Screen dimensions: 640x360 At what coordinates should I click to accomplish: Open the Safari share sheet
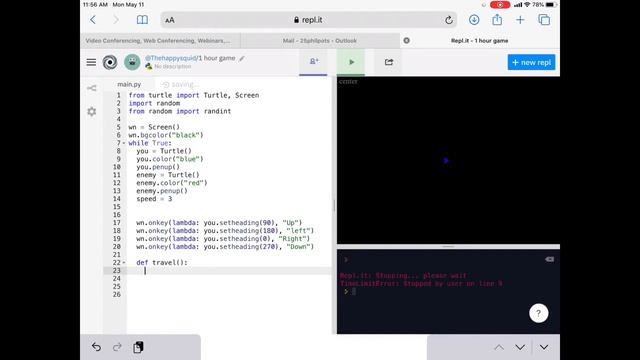click(x=497, y=20)
